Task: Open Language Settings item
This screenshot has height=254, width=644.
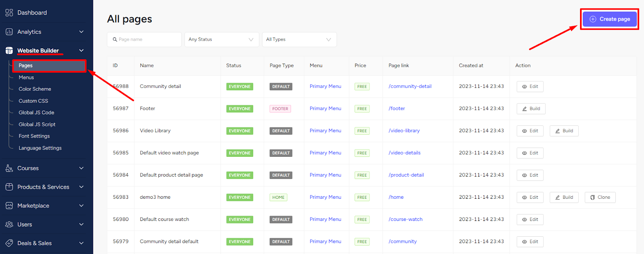Action: pyautogui.click(x=40, y=148)
